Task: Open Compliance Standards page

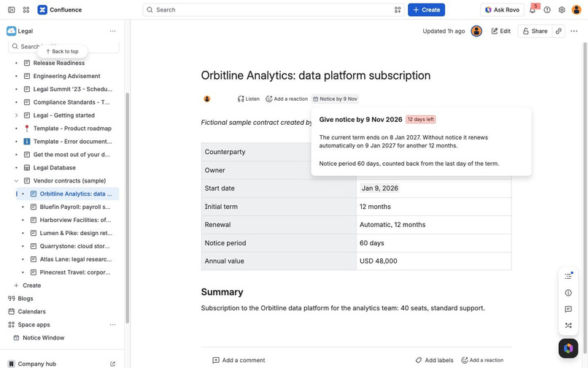Action: pos(71,102)
